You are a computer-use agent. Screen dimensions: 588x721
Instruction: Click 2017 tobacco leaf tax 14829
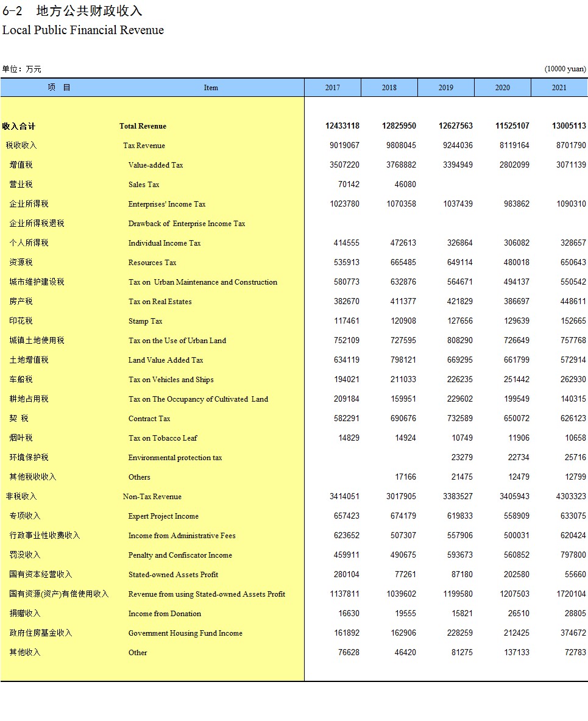pos(349,438)
